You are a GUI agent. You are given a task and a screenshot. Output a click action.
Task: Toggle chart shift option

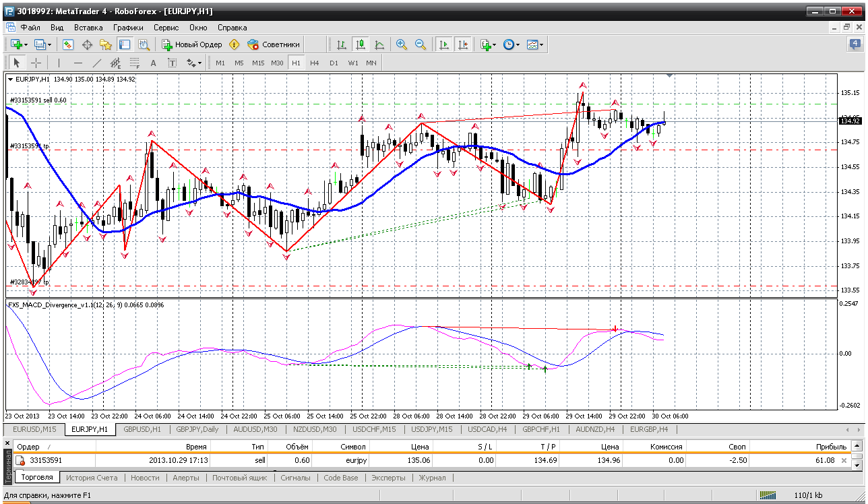(x=462, y=44)
